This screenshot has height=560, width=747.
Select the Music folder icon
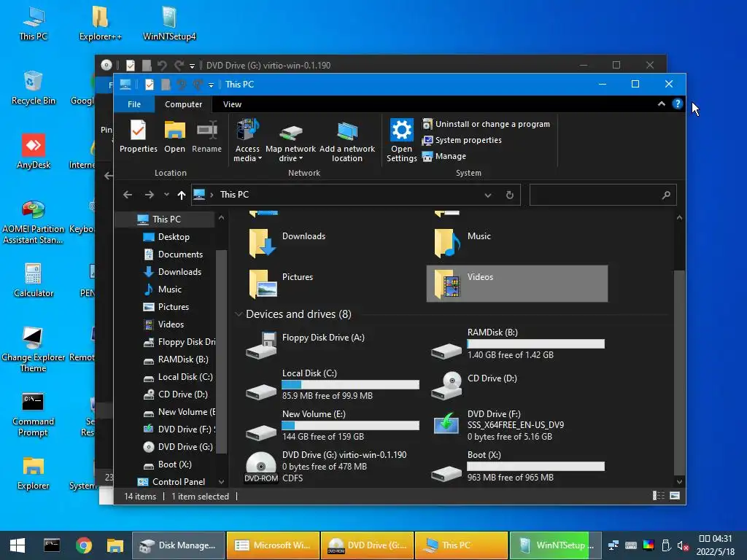[447, 242]
